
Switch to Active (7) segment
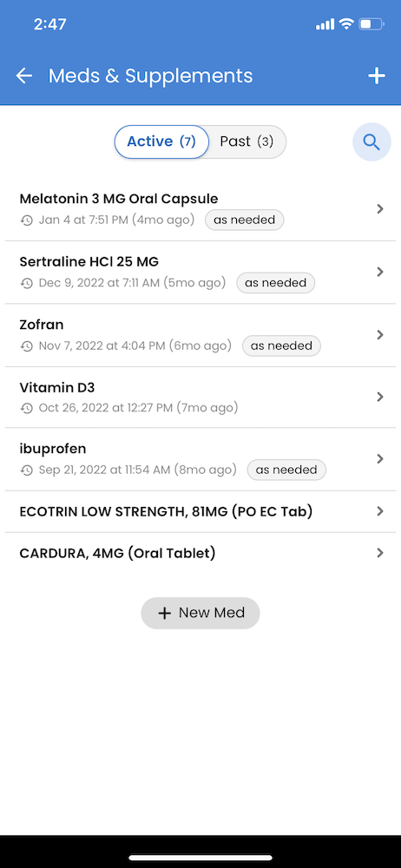coord(161,141)
